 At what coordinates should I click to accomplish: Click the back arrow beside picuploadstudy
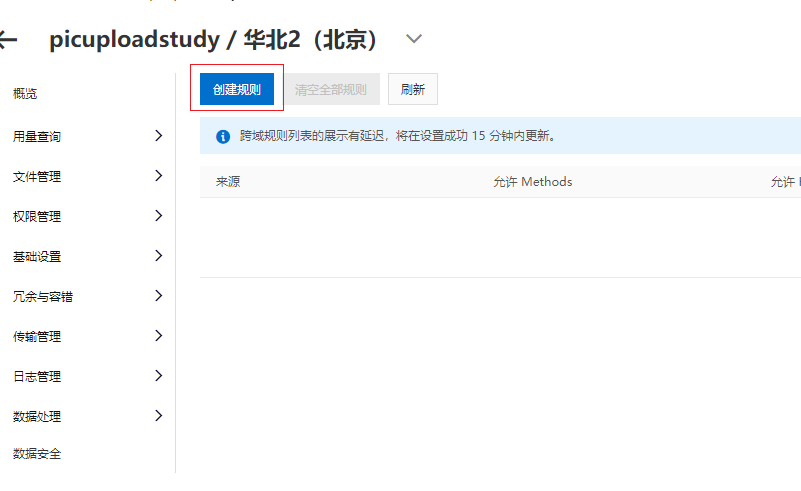click(x=8, y=39)
